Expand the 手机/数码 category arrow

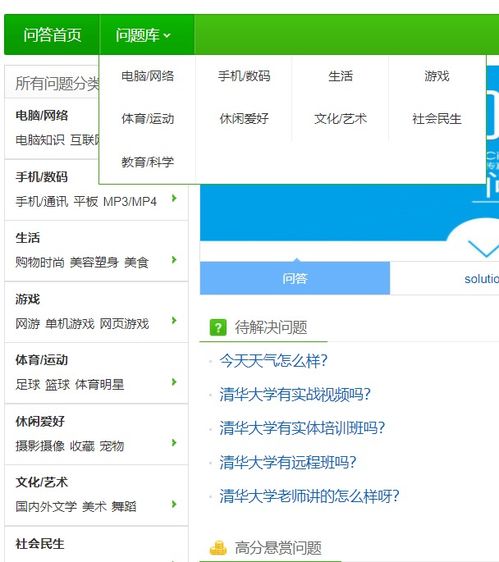point(174,198)
